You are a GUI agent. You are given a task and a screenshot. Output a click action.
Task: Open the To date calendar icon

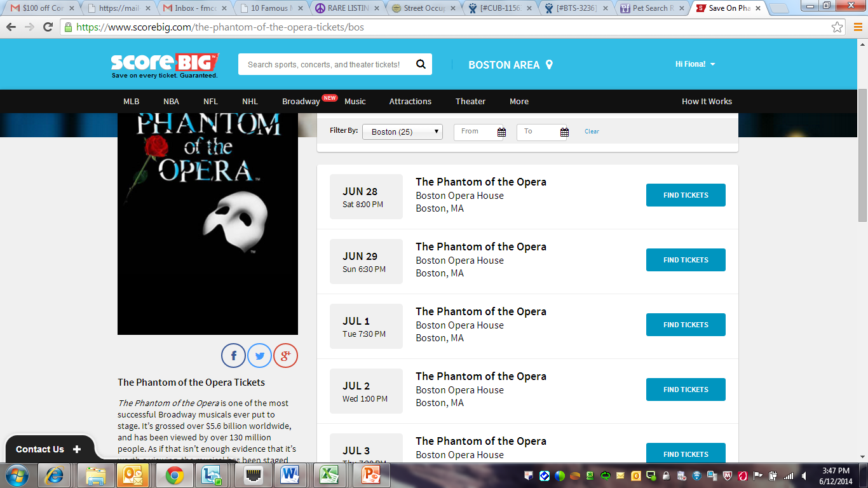click(564, 132)
